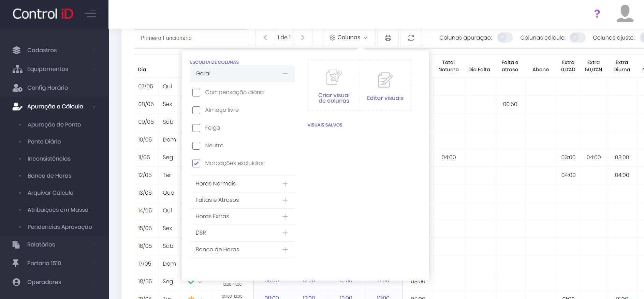Open Atribuições em Massa item
Image resolution: width=644 pixels, height=299 pixels.
(x=58, y=210)
